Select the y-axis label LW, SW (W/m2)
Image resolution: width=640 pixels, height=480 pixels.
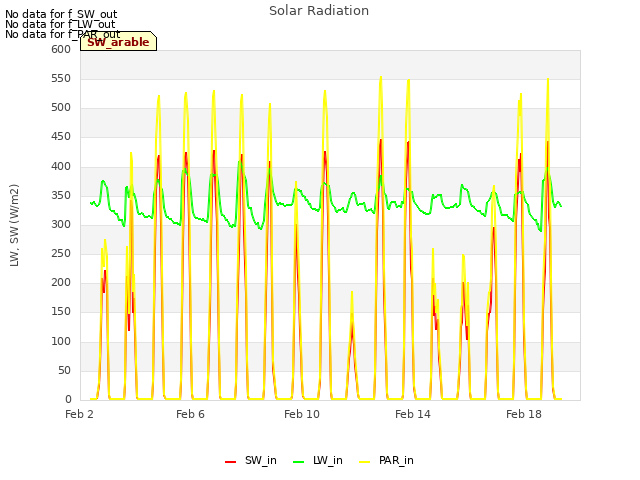click(x=14, y=225)
